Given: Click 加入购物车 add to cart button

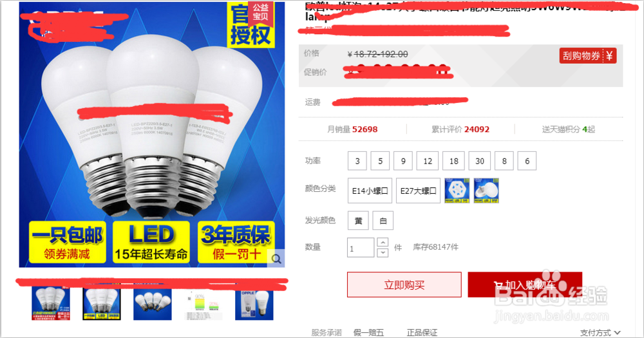Looking at the screenshot, I should click(x=525, y=285).
